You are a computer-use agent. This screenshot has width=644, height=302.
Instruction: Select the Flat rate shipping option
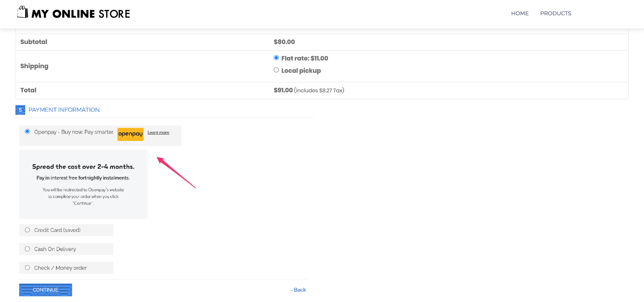[x=276, y=57]
